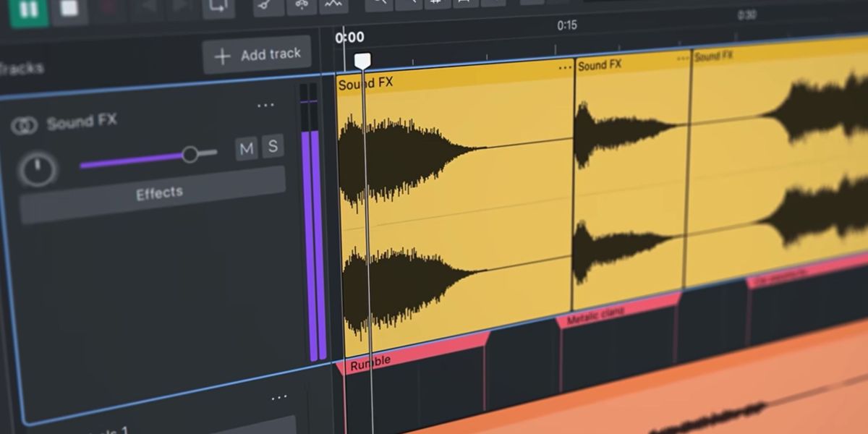Click the 0:00 time label on the ruler

click(x=350, y=38)
